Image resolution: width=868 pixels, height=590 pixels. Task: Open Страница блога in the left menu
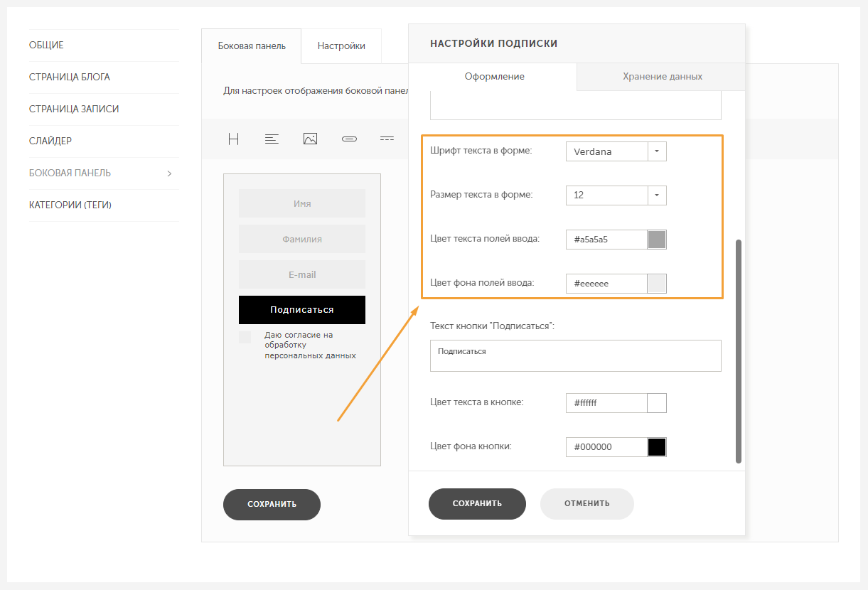70,77
